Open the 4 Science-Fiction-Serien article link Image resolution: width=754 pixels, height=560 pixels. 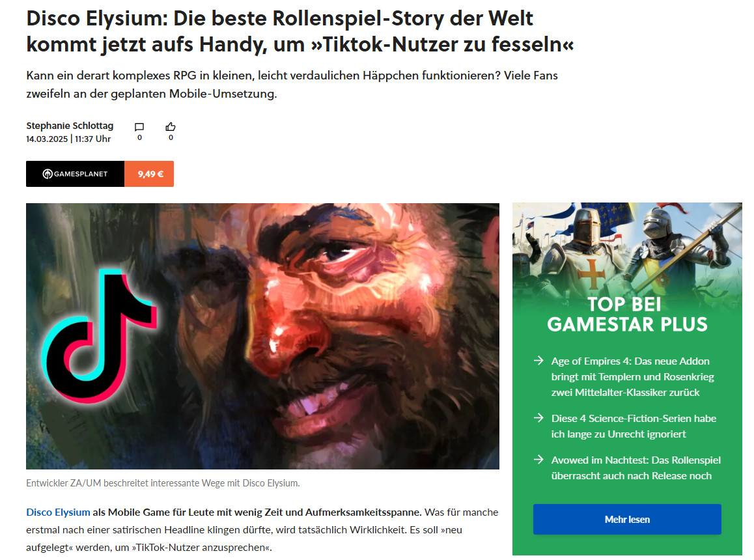pos(634,427)
